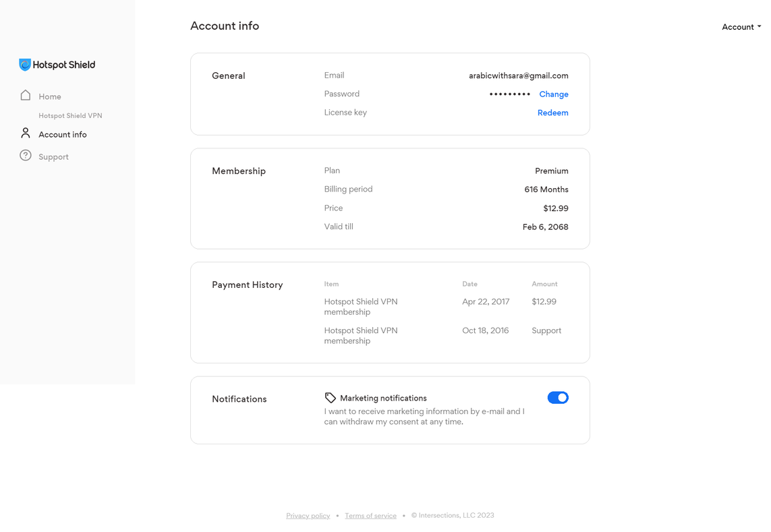Viewport: 771px width, 532px height.
Task: Click the $12.99 payment amount
Action: pos(544,301)
